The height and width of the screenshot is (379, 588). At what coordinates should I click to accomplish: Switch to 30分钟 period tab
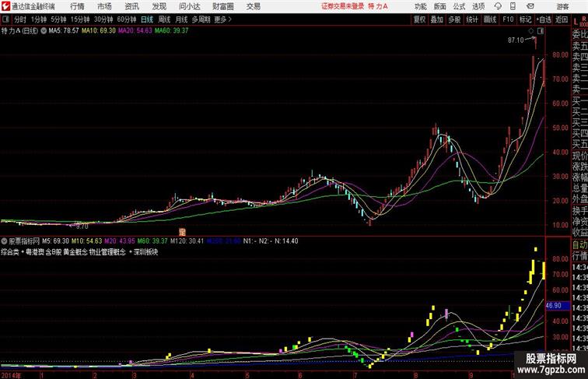(103, 19)
